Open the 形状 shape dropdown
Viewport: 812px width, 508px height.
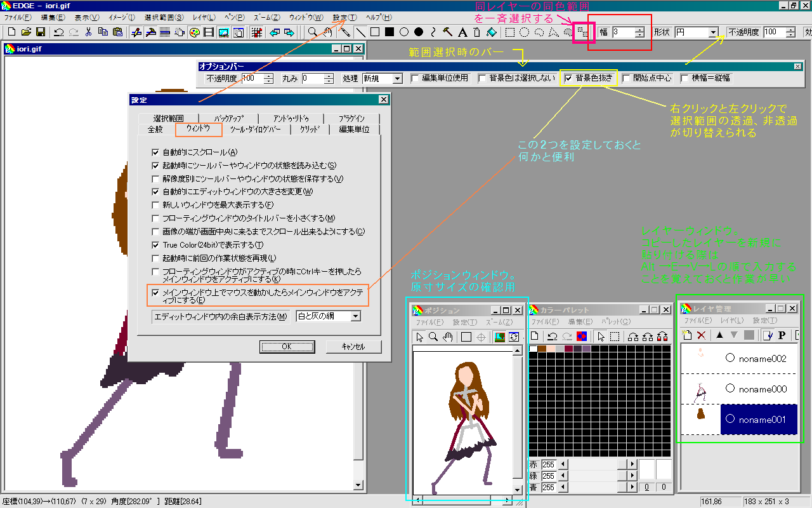[713, 32]
